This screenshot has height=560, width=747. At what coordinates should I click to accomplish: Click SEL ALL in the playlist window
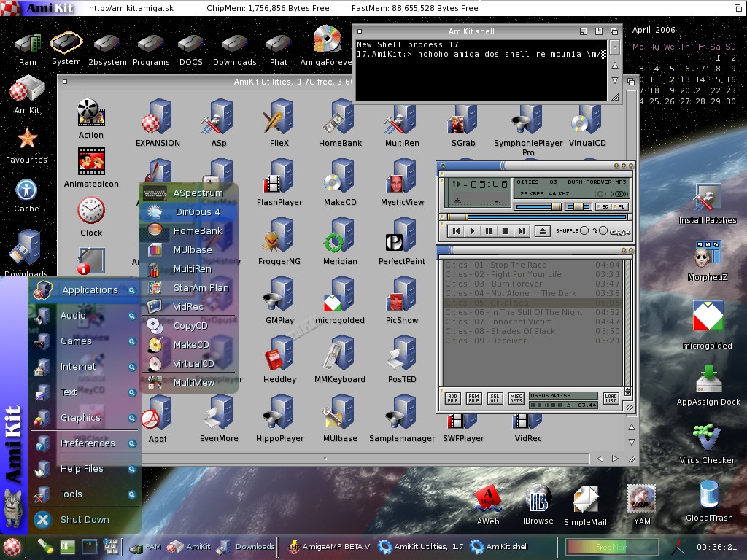pos(495,398)
